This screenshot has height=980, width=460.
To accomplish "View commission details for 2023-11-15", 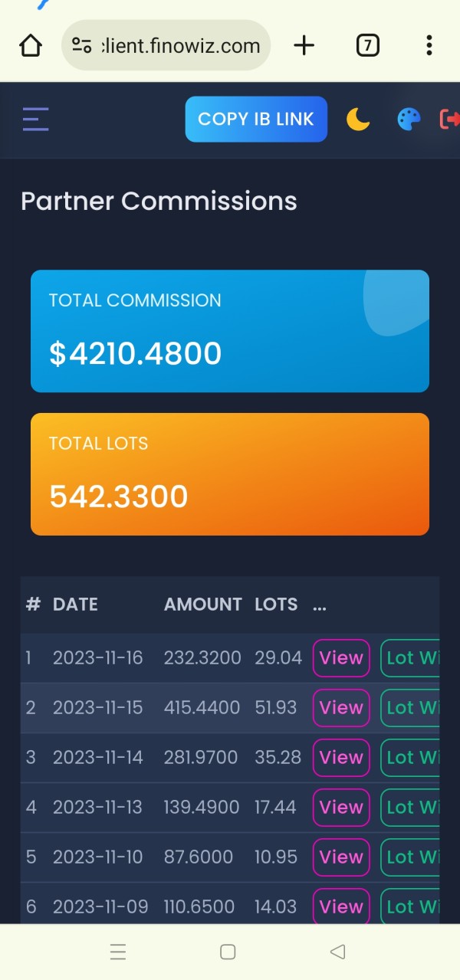I will (x=341, y=708).
